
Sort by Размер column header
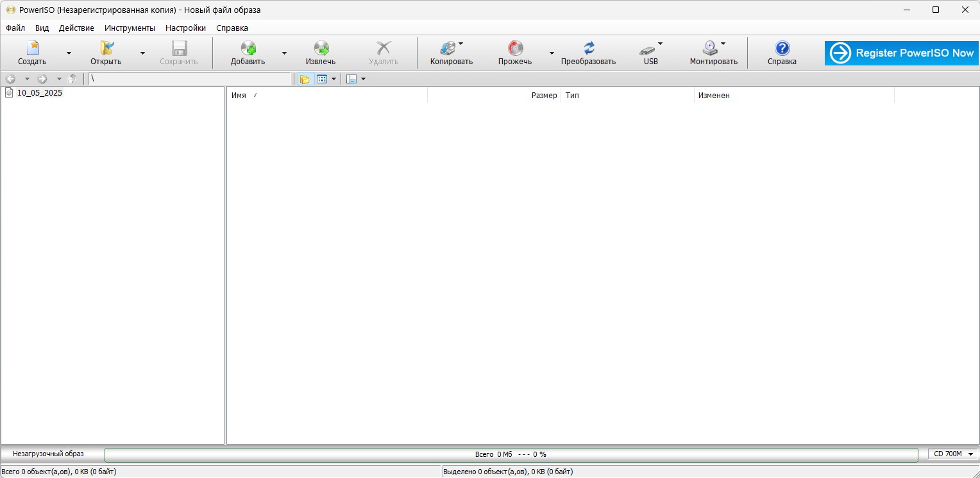494,96
